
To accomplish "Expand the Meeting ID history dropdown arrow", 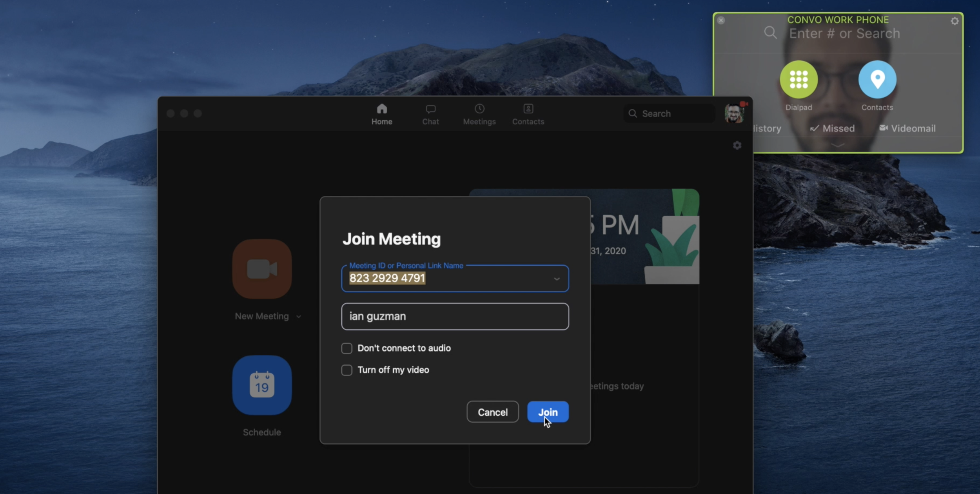I will click(556, 279).
